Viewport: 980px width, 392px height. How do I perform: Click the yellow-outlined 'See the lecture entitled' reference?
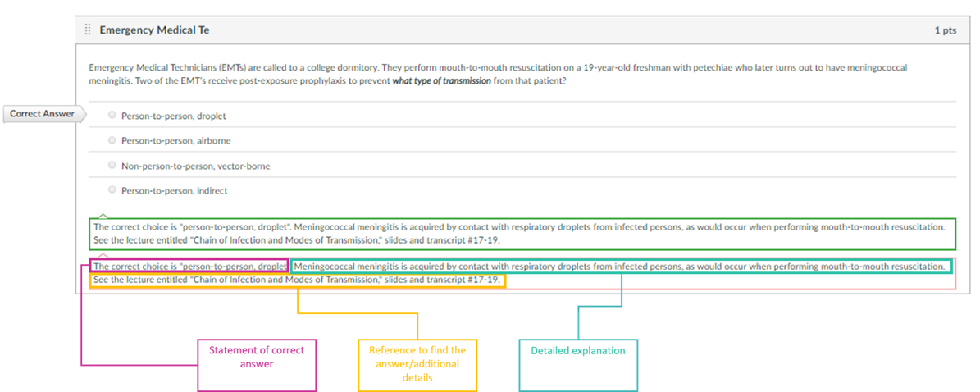[297, 280]
